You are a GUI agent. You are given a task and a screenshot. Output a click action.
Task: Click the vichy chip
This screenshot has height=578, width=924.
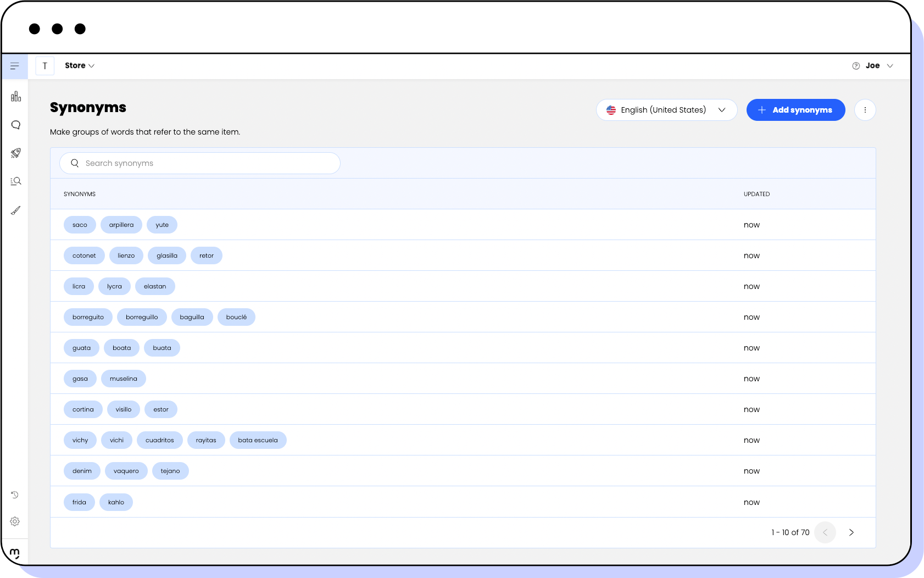point(80,440)
